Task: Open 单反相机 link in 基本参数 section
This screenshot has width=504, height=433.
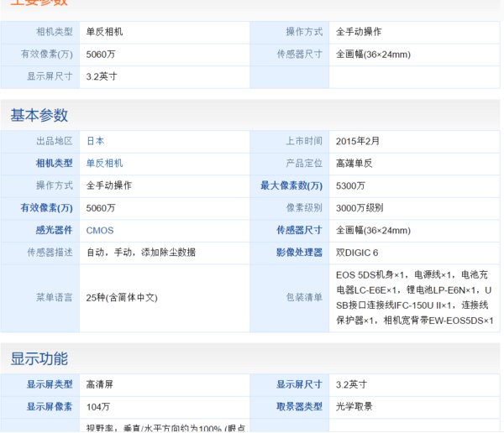Action: [104, 163]
